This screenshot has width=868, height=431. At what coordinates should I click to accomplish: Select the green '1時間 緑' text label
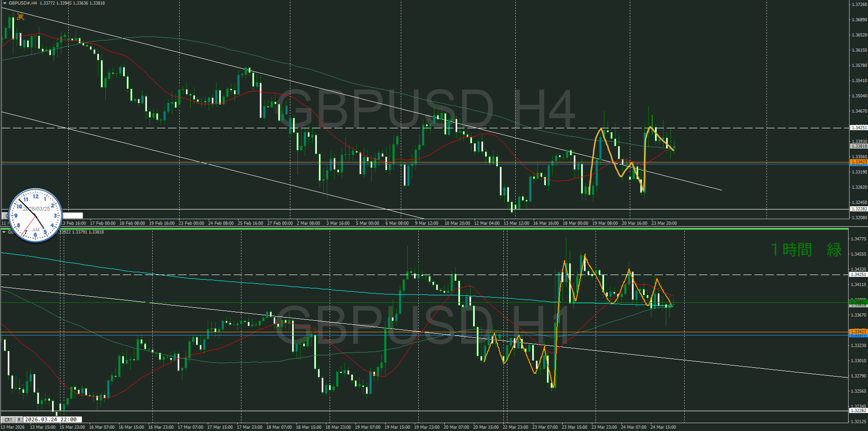pos(806,250)
